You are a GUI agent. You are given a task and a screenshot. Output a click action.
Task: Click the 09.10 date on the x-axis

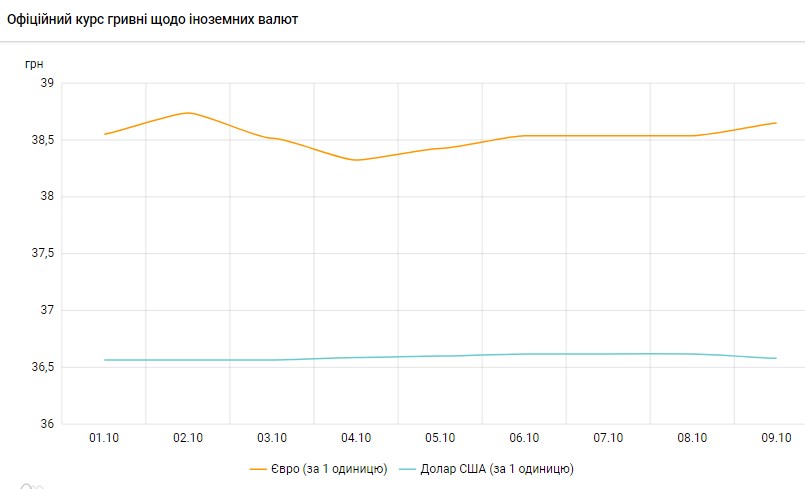click(x=776, y=438)
